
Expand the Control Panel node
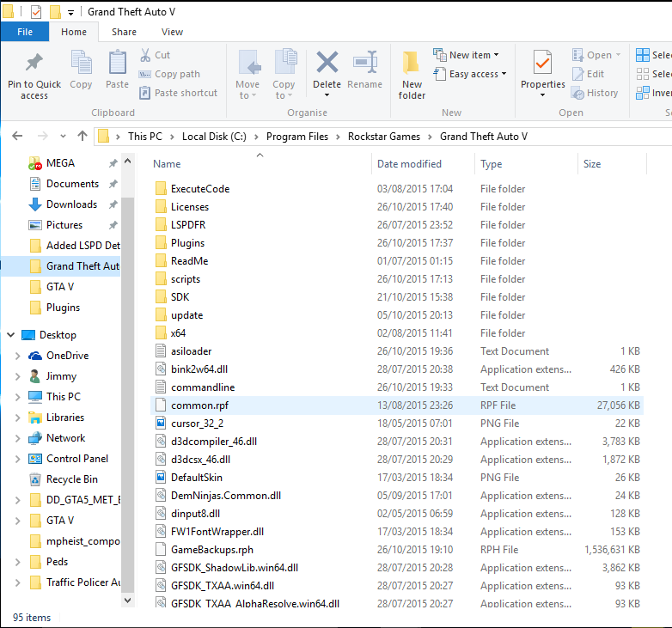(17, 459)
